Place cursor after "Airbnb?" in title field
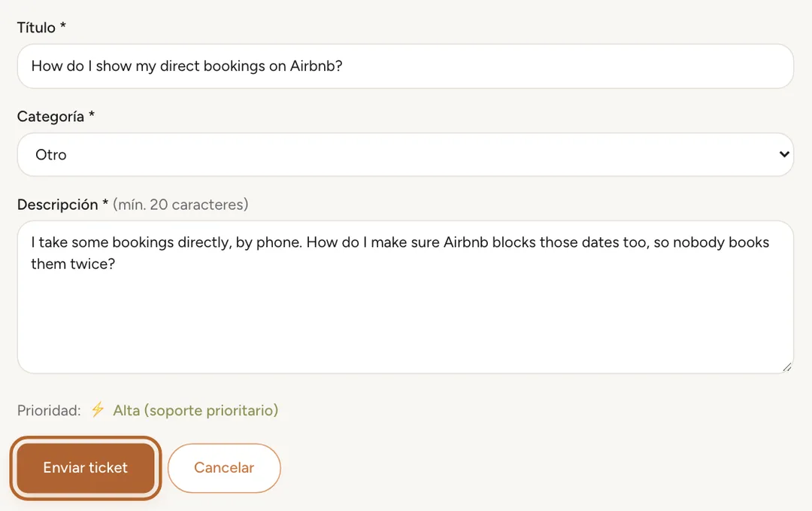 pos(344,65)
